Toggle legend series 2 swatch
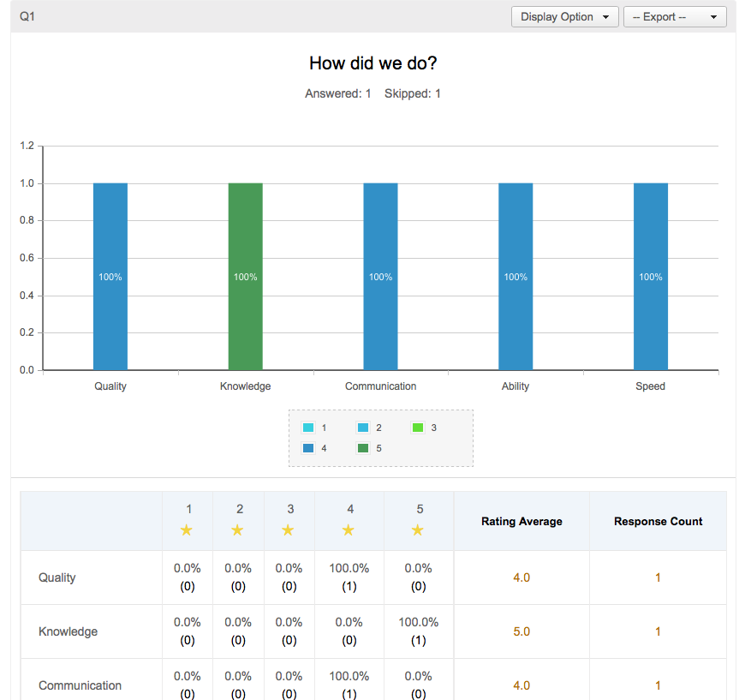The image size is (745, 700). [363, 428]
